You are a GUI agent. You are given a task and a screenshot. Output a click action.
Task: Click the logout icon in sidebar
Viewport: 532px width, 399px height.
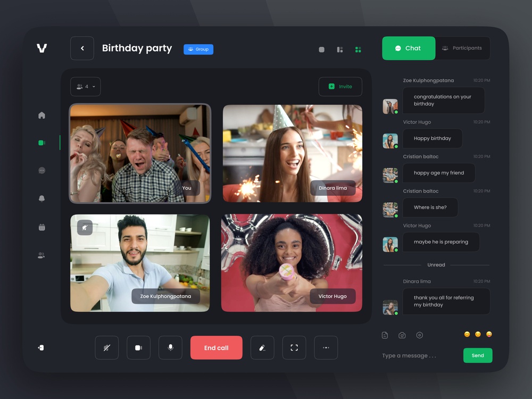41,348
